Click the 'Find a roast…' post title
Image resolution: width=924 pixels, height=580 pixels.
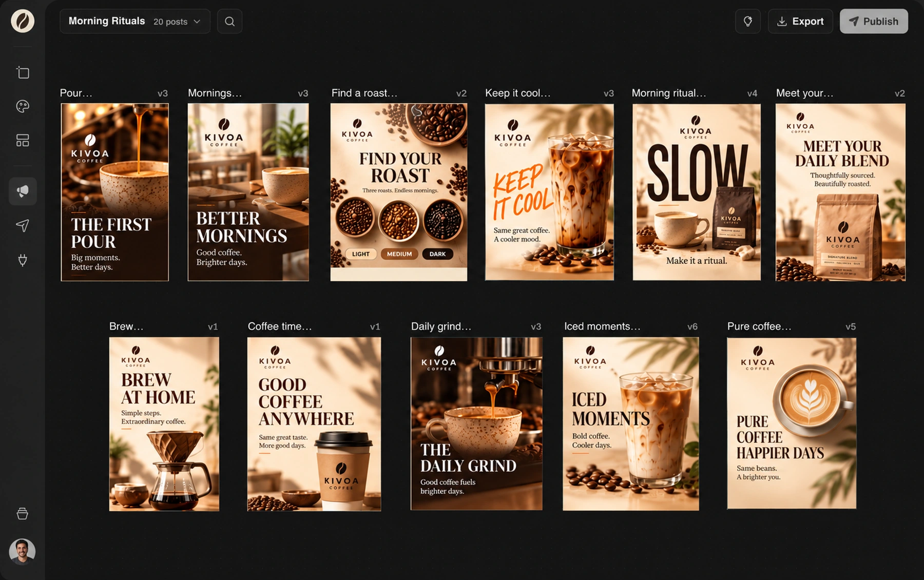click(x=364, y=93)
